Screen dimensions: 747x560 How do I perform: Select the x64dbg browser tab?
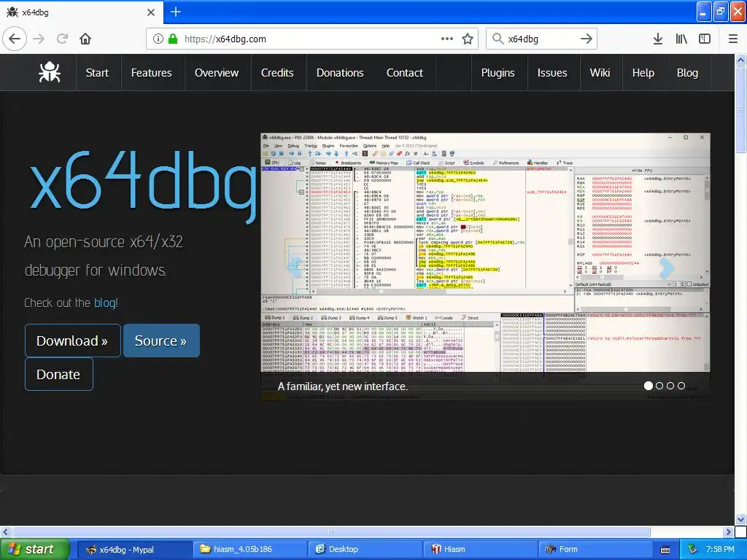81,12
